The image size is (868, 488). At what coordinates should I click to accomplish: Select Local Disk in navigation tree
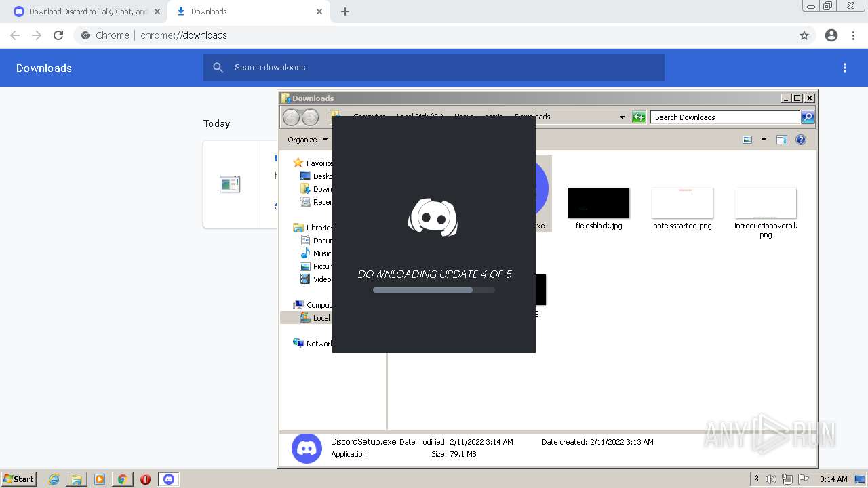coord(315,318)
